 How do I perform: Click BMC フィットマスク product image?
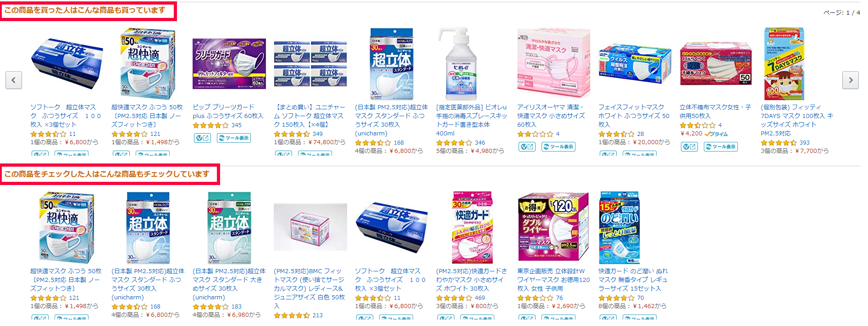point(310,227)
